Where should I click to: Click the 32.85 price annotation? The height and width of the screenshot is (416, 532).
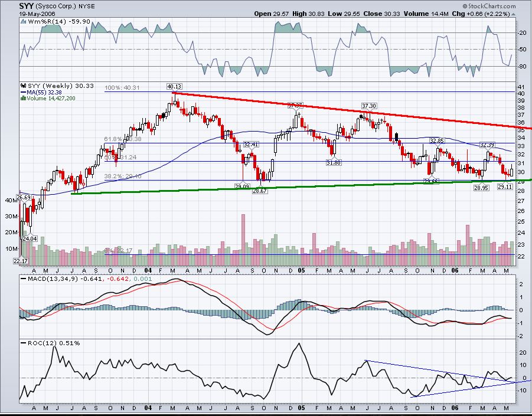[437, 140]
